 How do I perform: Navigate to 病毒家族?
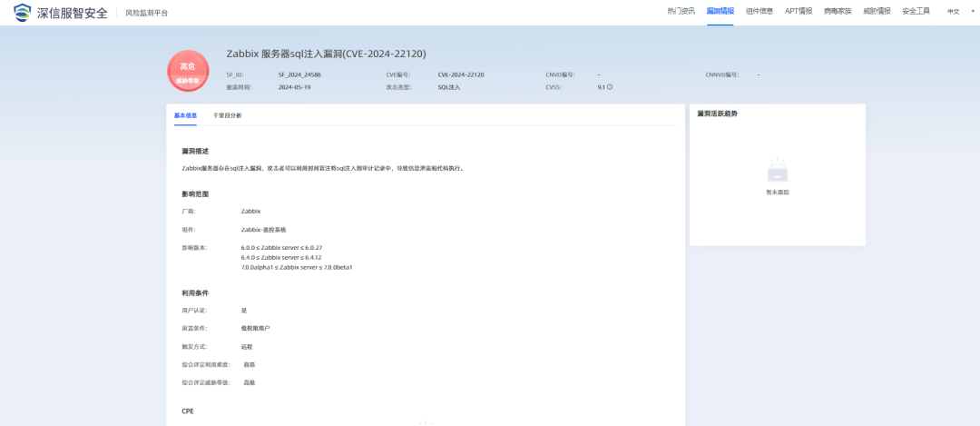[x=838, y=11]
